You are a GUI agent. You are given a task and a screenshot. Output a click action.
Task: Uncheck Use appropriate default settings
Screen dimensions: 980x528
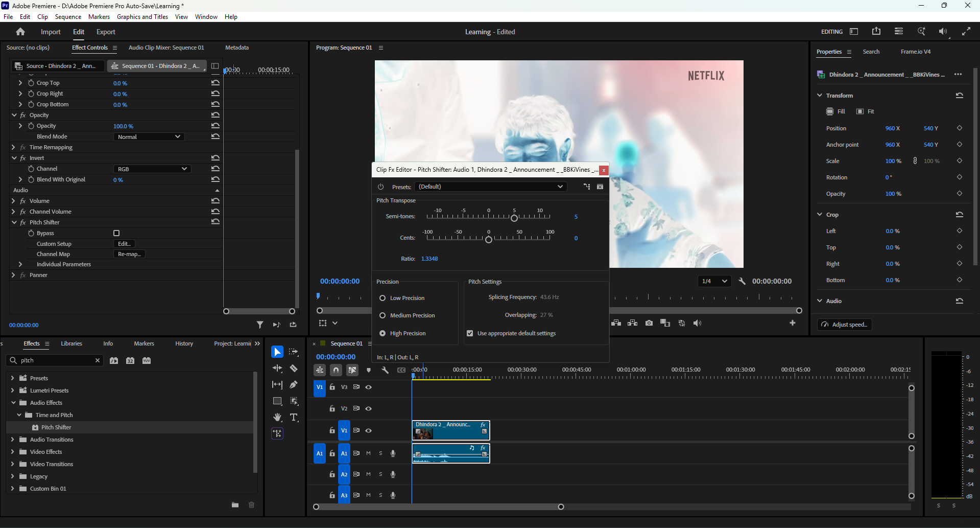[470, 333]
